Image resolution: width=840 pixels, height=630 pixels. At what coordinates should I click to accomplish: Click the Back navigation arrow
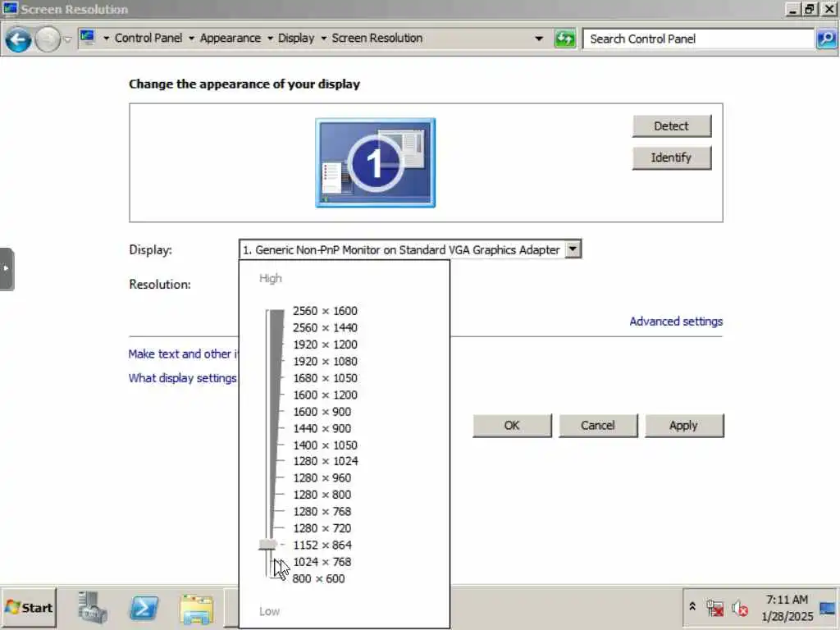pos(18,39)
